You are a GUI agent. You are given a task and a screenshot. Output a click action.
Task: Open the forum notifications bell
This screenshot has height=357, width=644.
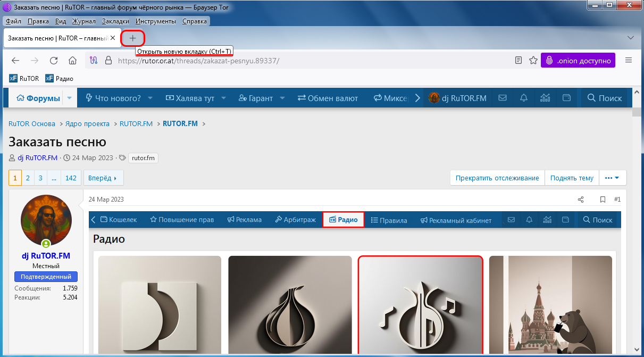(x=524, y=98)
